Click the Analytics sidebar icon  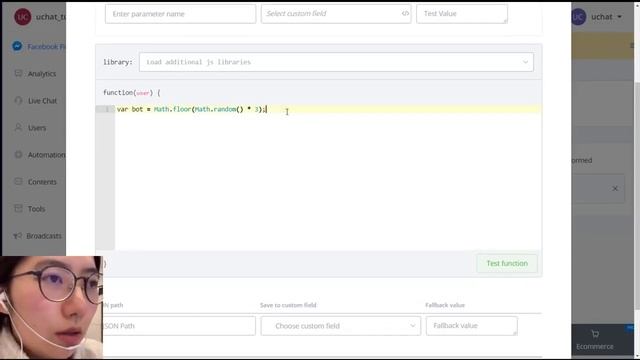18,73
